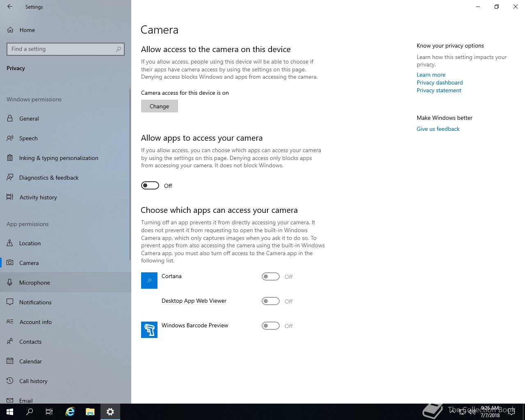Click the Settings gear on taskbar
This screenshot has height=420, width=525.
[x=110, y=412]
